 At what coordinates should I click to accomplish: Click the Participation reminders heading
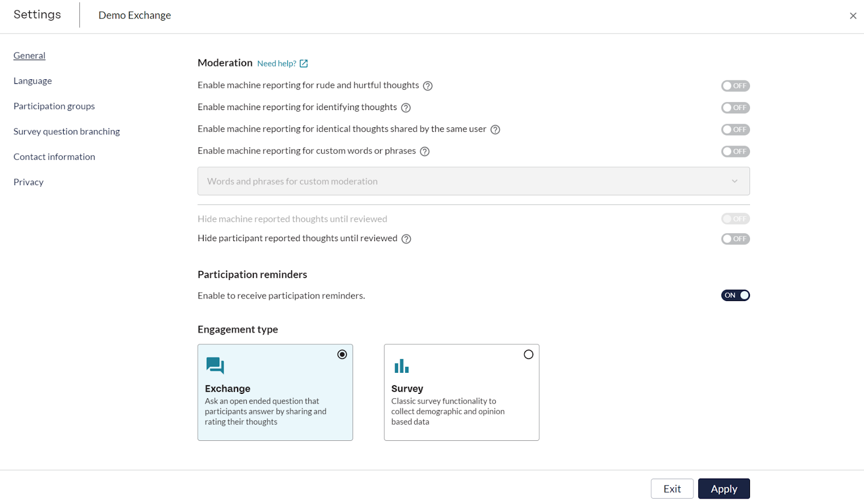coord(252,275)
